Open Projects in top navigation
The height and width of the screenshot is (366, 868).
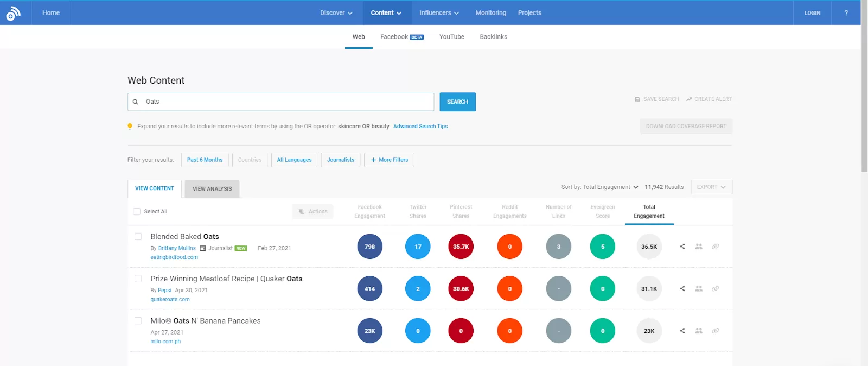point(529,13)
